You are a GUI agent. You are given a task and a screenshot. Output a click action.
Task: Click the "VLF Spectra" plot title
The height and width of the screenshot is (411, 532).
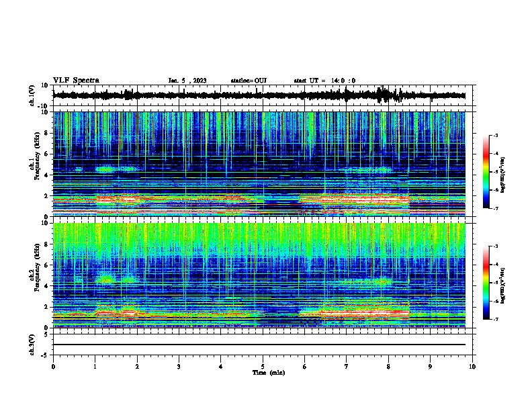(x=76, y=81)
